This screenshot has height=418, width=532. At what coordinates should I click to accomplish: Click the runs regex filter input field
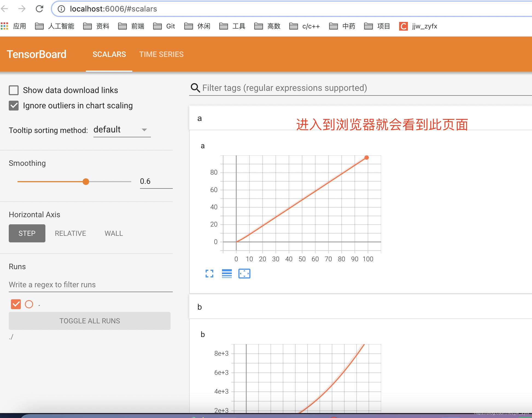90,285
